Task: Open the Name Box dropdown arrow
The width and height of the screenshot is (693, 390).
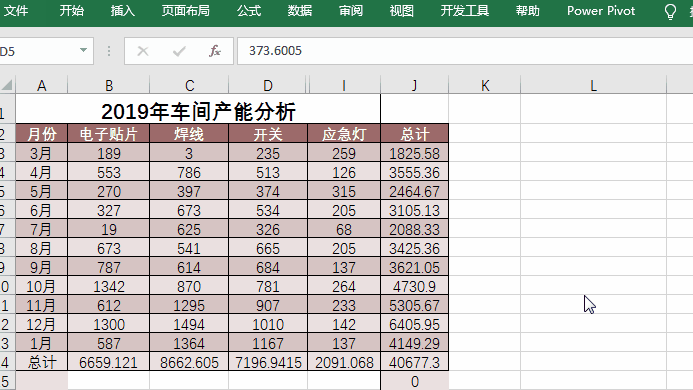Action: (x=83, y=50)
